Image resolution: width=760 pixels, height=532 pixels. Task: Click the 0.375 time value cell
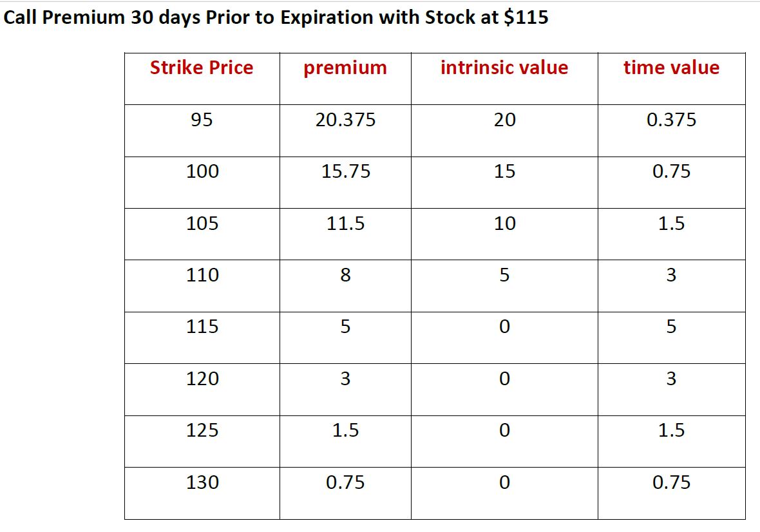671,120
